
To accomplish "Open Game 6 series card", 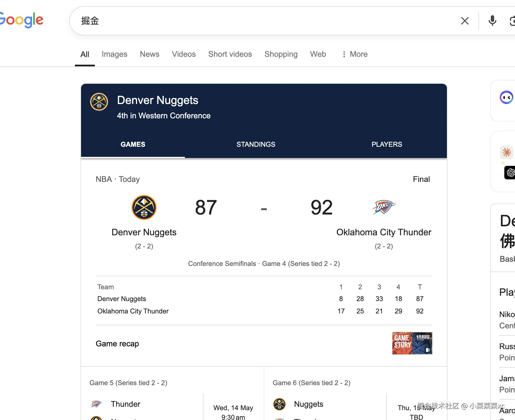I will (355, 394).
